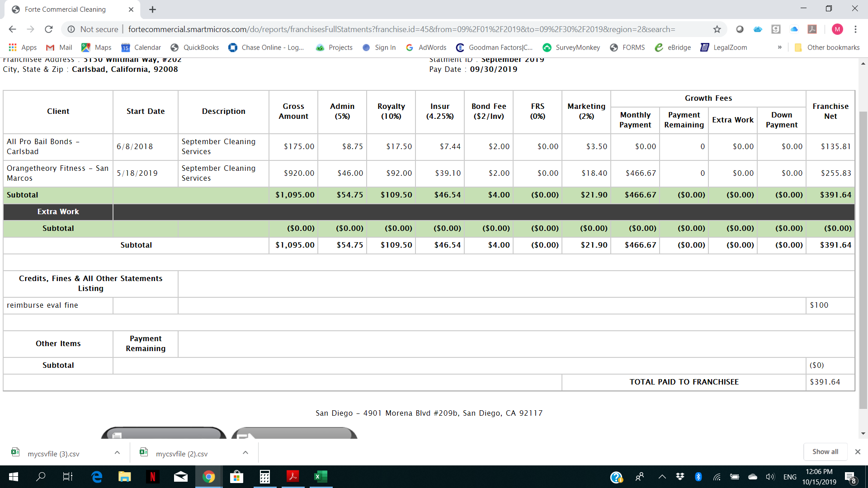Launch Microsoft Edge from the taskbar
The width and height of the screenshot is (868, 488).
pos(97,477)
